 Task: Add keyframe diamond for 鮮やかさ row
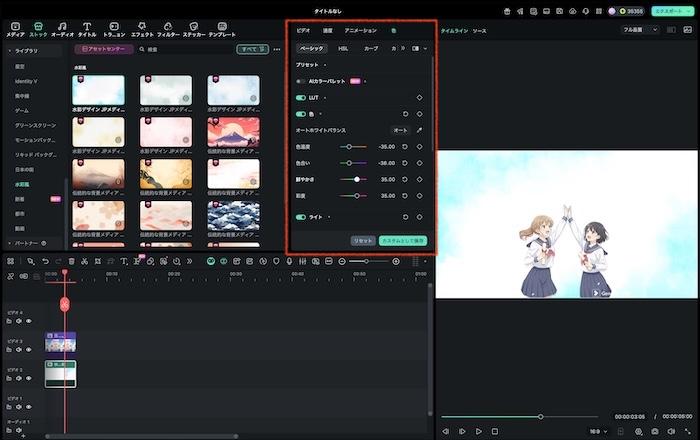click(x=419, y=179)
